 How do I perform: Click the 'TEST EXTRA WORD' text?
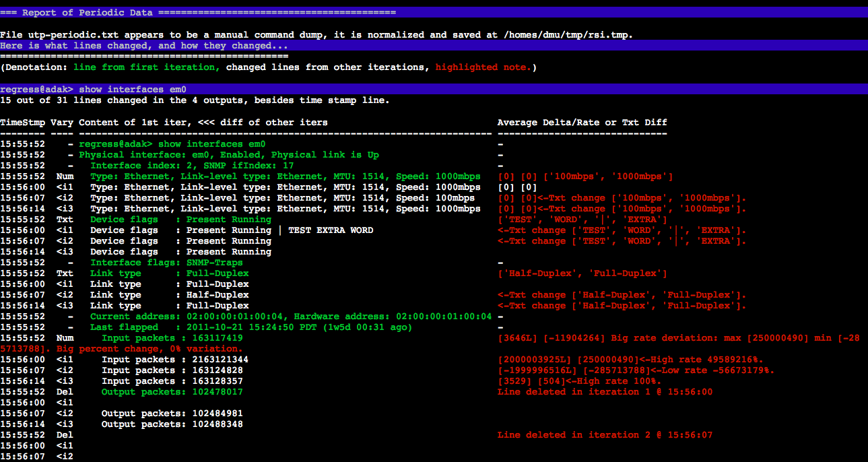coord(331,230)
